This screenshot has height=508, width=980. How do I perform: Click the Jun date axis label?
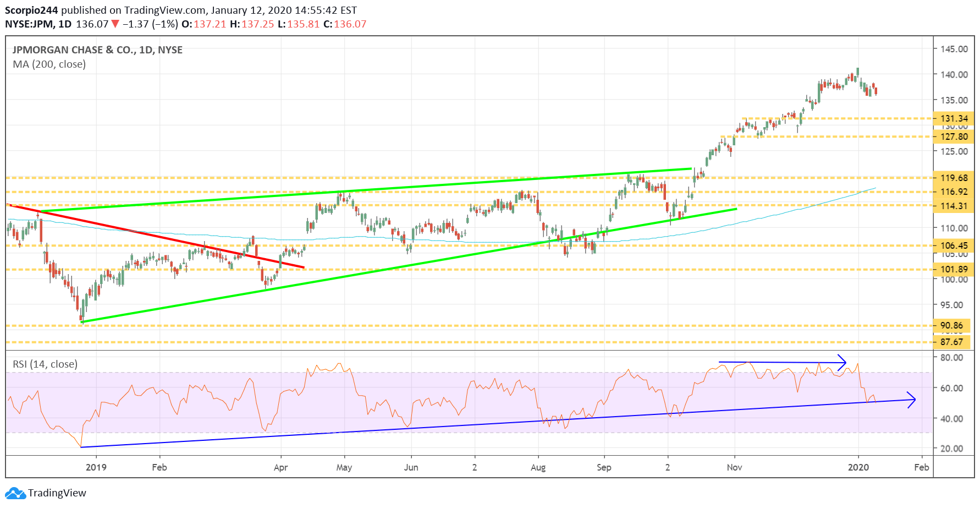point(411,467)
